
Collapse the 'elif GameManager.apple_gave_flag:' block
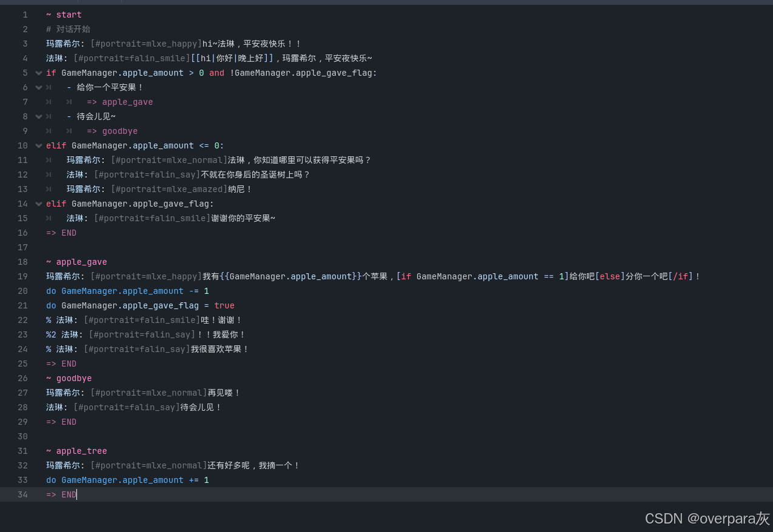point(39,204)
